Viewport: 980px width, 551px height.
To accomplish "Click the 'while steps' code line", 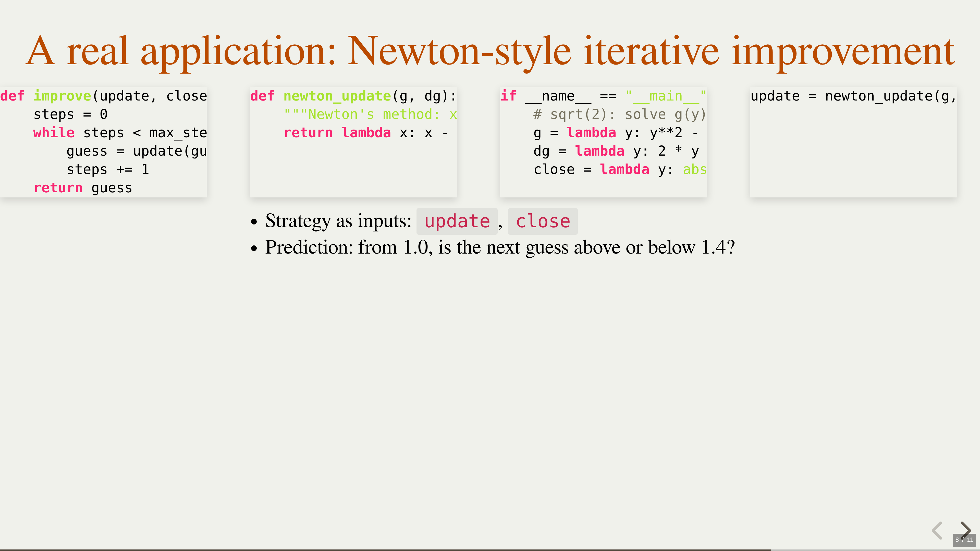I will point(120,133).
